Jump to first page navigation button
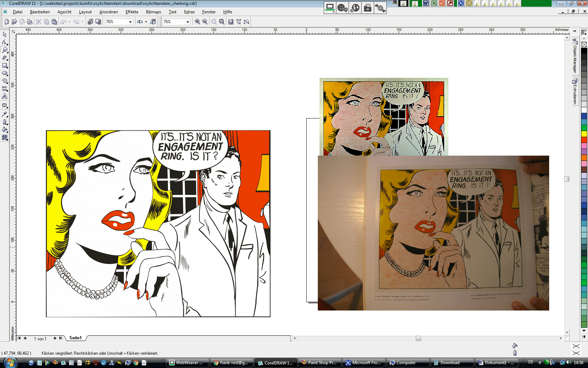Screen dimensions: 588x368 tap(19, 338)
